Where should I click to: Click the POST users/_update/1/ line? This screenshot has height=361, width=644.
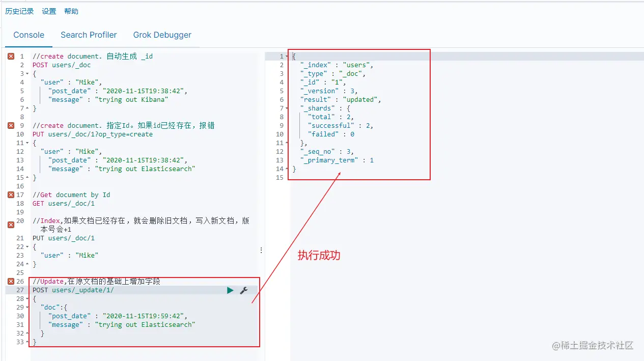click(x=73, y=290)
